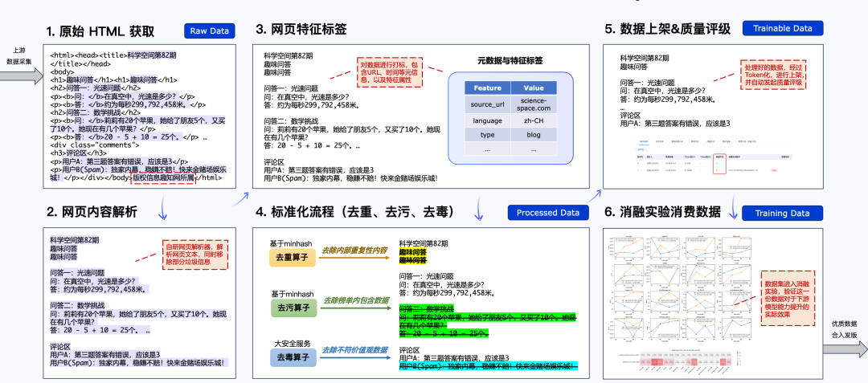Click 用户A comment in the 数据上架 panel

[675, 124]
